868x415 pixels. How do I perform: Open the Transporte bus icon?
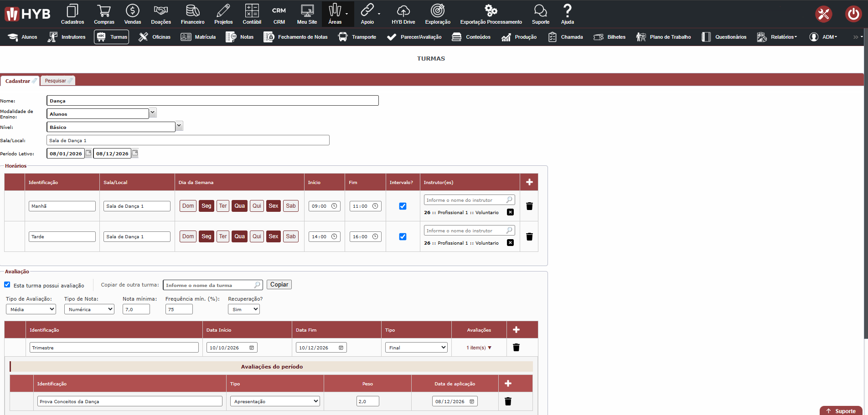click(343, 37)
